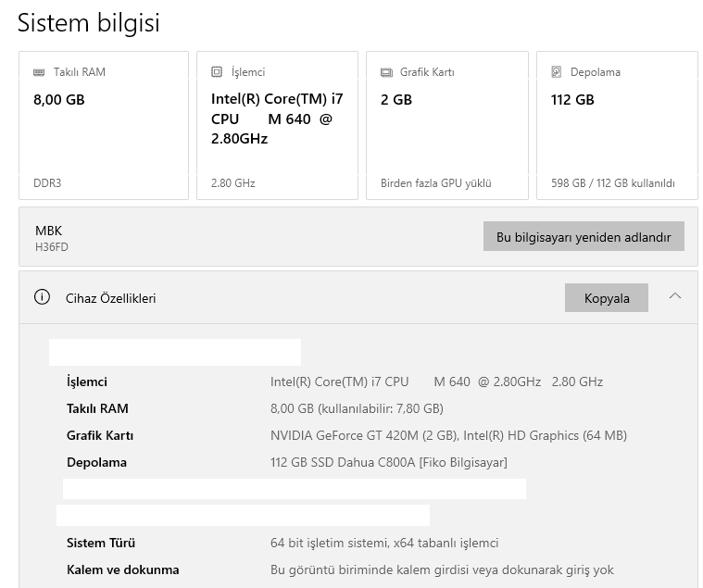Click the Cihaz Özellikleri section title
703x588 pixels.
(110, 298)
